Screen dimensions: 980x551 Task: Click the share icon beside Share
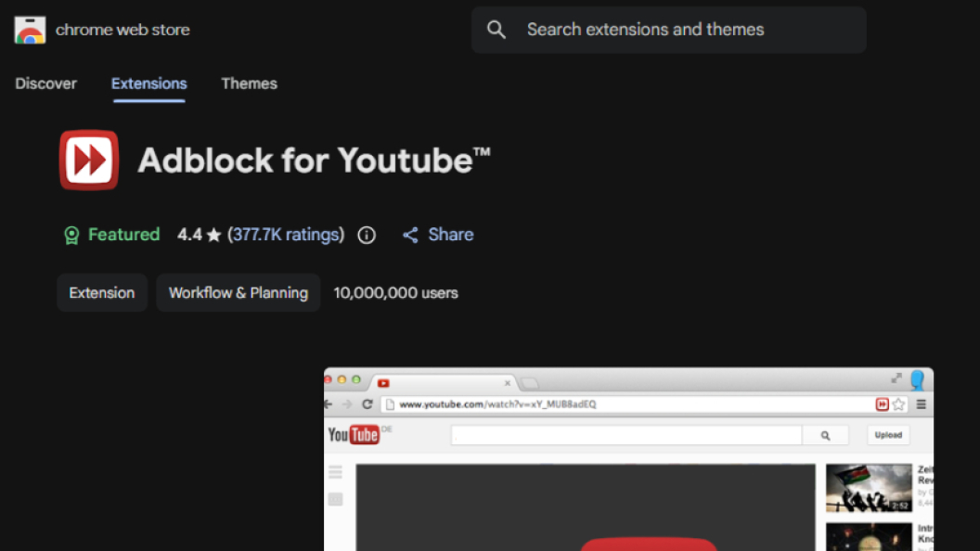[x=410, y=235]
